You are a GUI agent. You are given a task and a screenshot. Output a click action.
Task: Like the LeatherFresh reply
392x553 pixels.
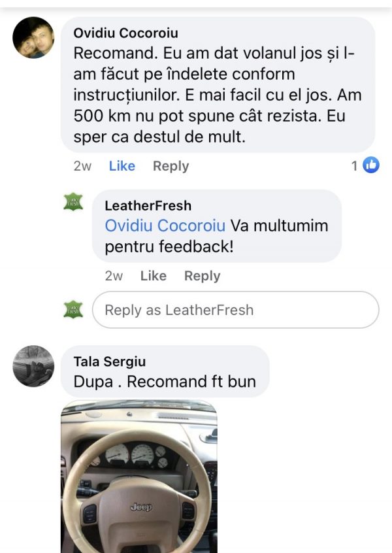coord(154,276)
